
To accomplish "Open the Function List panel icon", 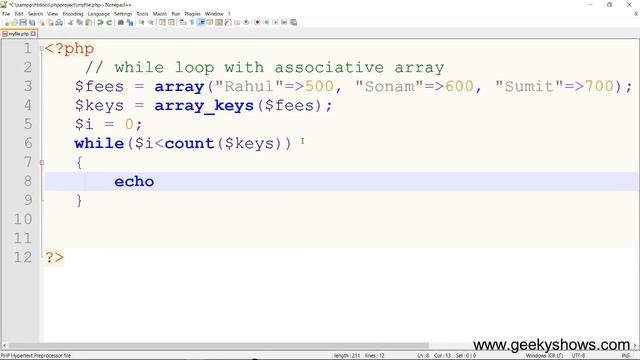I will (228, 22).
